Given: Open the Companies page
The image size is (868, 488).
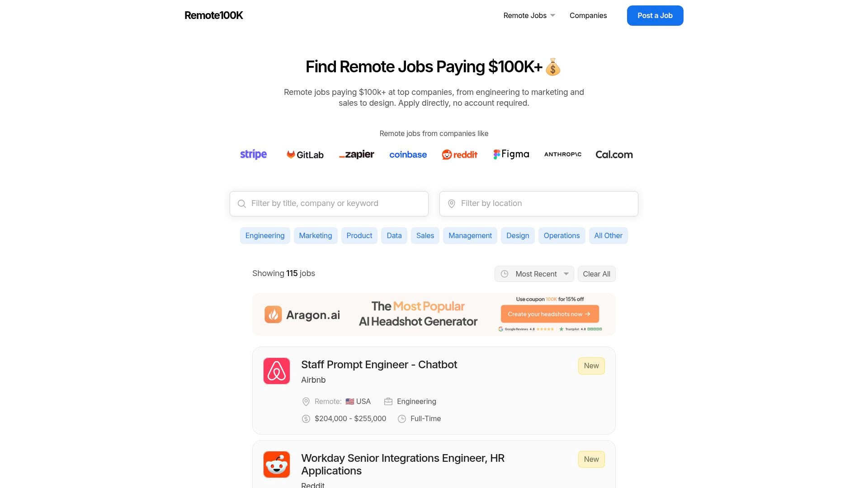Looking at the screenshot, I should pyautogui.click(x=588, y=15).
